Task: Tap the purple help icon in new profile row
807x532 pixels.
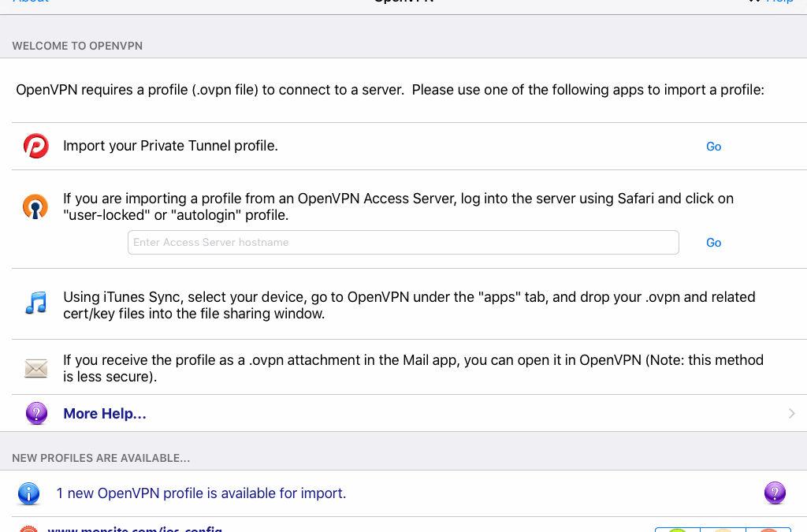Action: click(x=775, y=493)
